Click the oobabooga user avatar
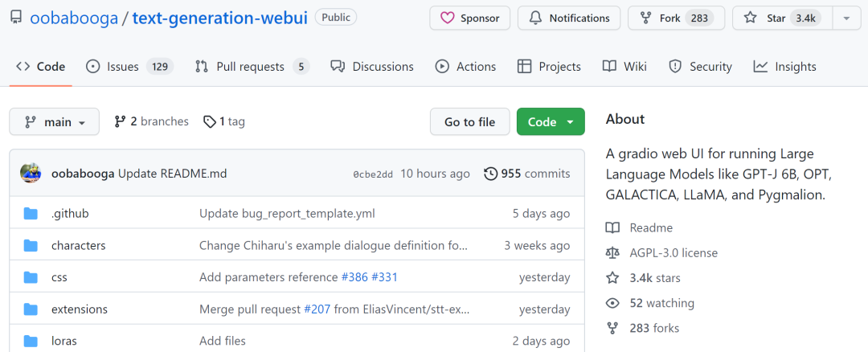 point(31,173)
